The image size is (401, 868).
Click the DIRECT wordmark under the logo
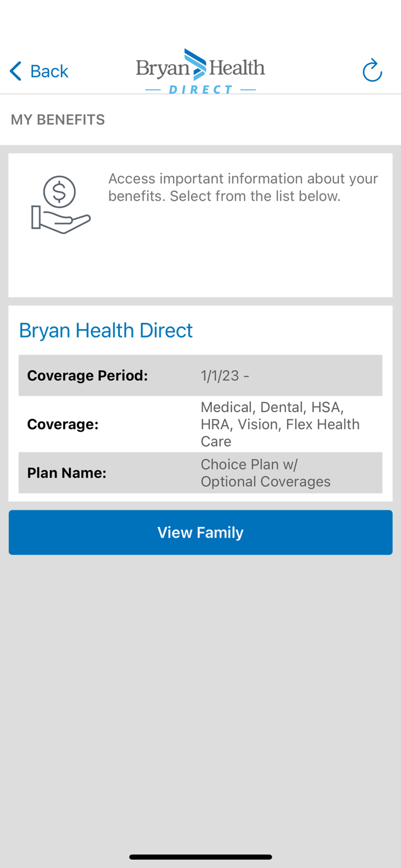pos(200,89)
